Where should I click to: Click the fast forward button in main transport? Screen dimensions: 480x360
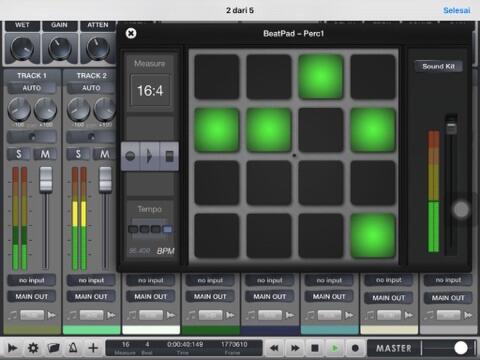pos(295,348)
